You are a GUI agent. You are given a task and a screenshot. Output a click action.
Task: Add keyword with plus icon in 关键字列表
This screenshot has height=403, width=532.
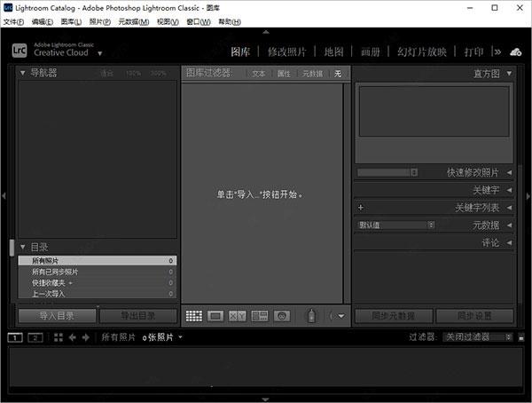click(361, 208)
